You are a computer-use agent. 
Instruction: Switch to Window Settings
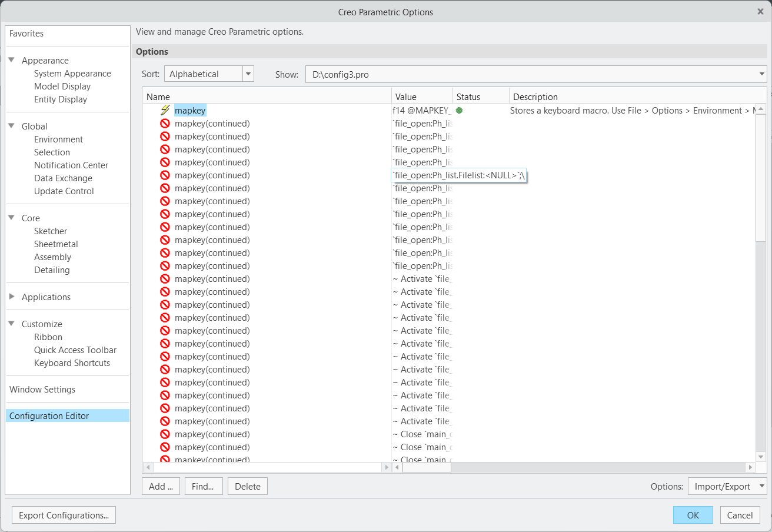pos(42,389)
